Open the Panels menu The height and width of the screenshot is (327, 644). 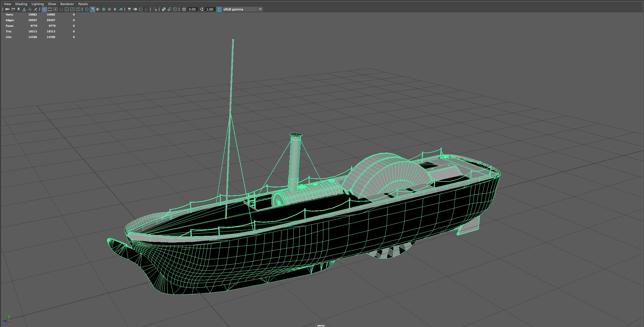tap(83, 4)
